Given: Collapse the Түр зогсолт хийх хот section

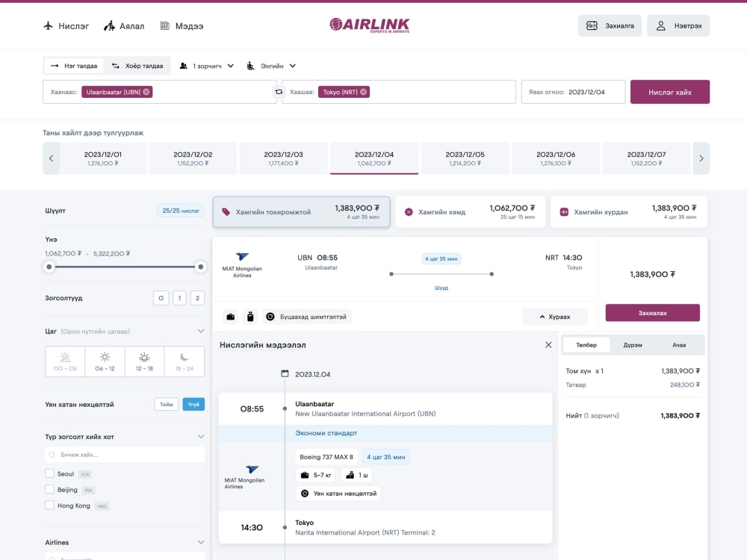Looking at the screenshot, I should click(x=201, y=436).
